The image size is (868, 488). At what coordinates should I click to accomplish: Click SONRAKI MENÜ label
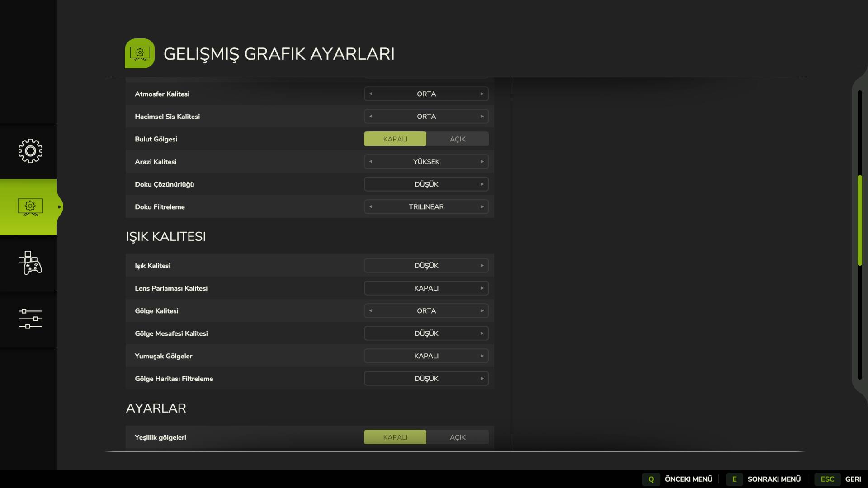coord(774,479)
